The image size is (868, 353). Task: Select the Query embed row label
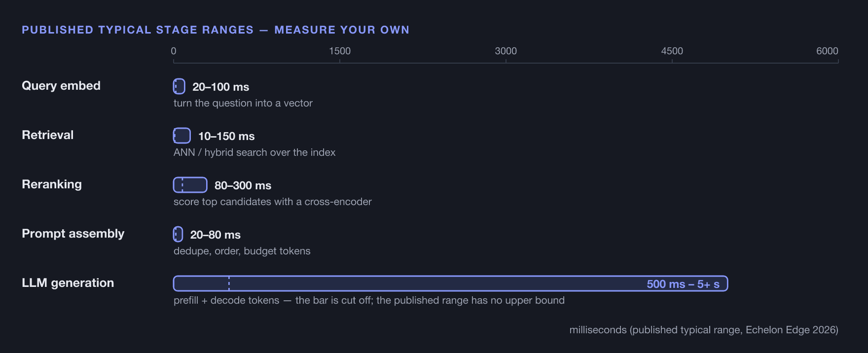pyautogui.click(x=61, y=86)
